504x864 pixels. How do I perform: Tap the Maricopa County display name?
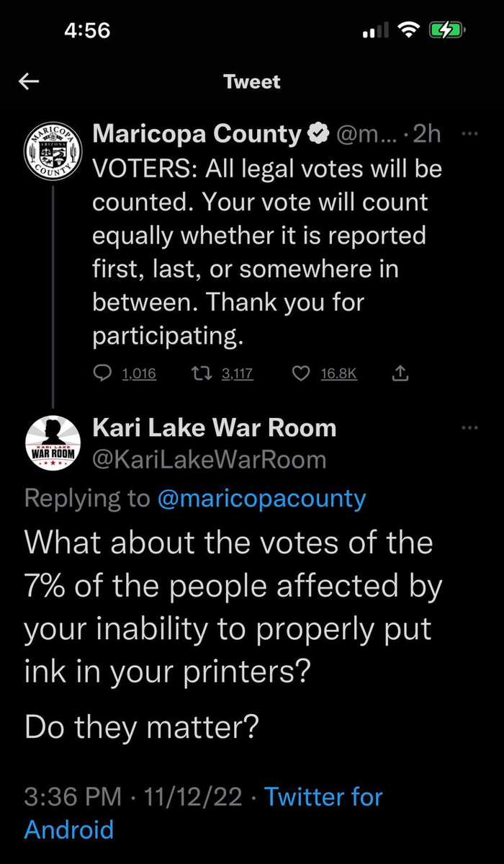tap(197, 133)
